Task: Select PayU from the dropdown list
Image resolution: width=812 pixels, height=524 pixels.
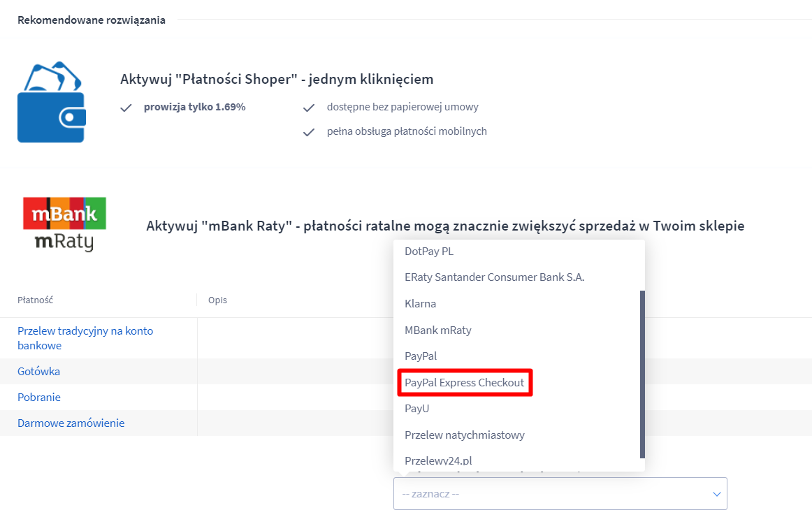Action: (x=416, y=409)
